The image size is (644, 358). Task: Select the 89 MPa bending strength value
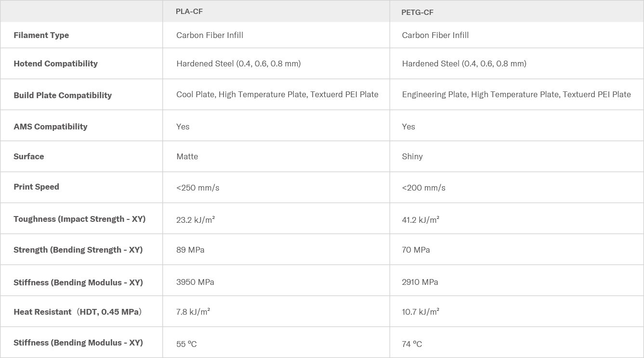click(x=190, y=250)
